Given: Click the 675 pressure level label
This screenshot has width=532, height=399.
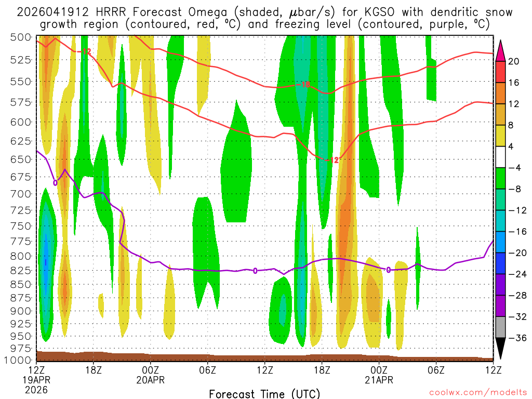Looking at the screenshot, I should pyautogui.click(x=21, y=177).
